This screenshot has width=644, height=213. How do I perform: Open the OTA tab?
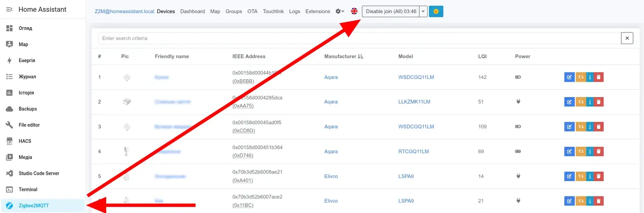[252, 11]
